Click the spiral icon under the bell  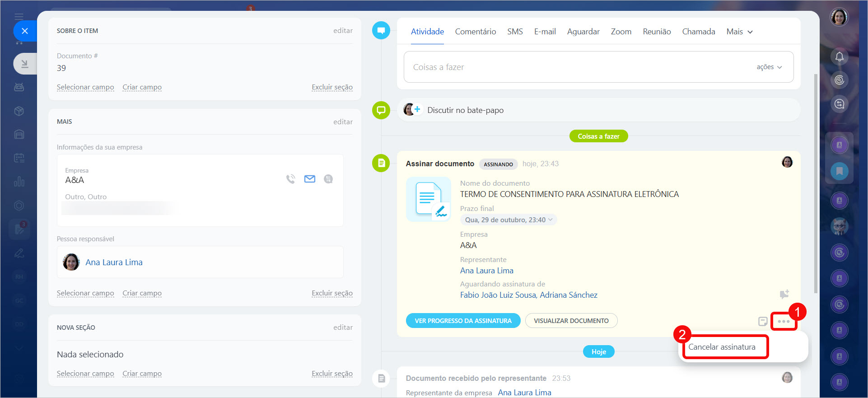coord(840,80)
